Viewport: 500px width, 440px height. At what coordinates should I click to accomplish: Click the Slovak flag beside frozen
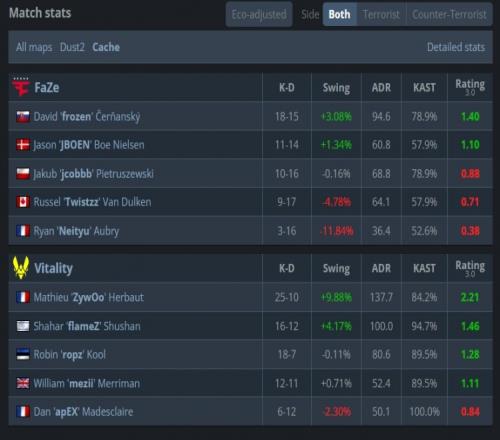tap(23, 116)
